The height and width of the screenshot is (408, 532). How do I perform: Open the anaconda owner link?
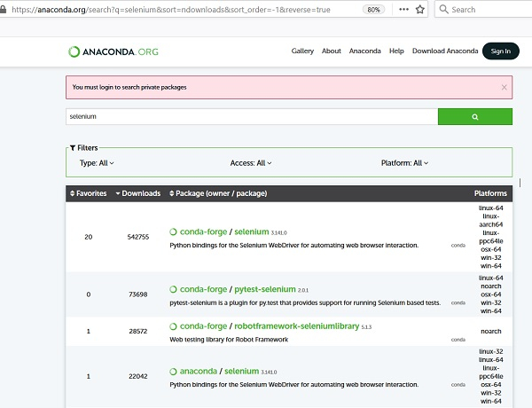tap(198, 372)
